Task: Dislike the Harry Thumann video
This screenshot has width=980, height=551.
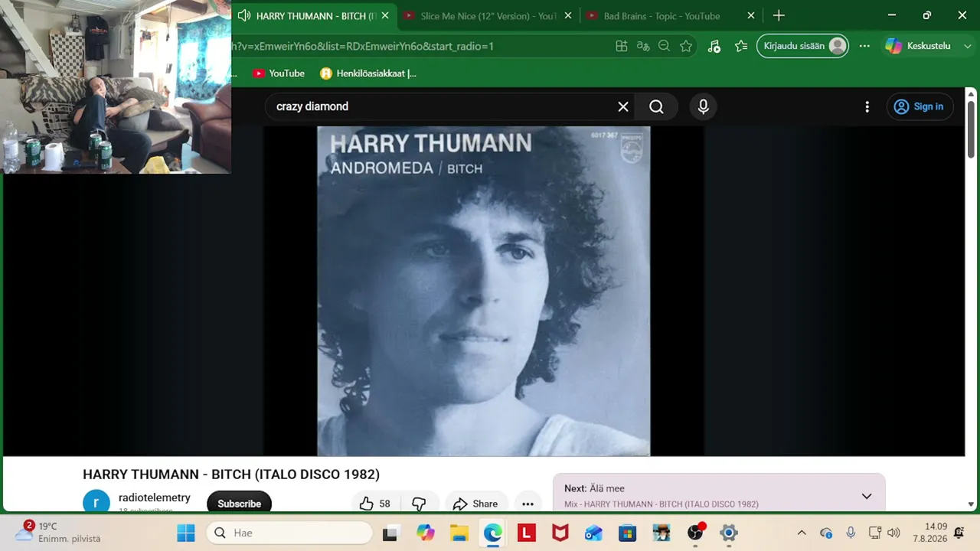Action: coord(418,504)
